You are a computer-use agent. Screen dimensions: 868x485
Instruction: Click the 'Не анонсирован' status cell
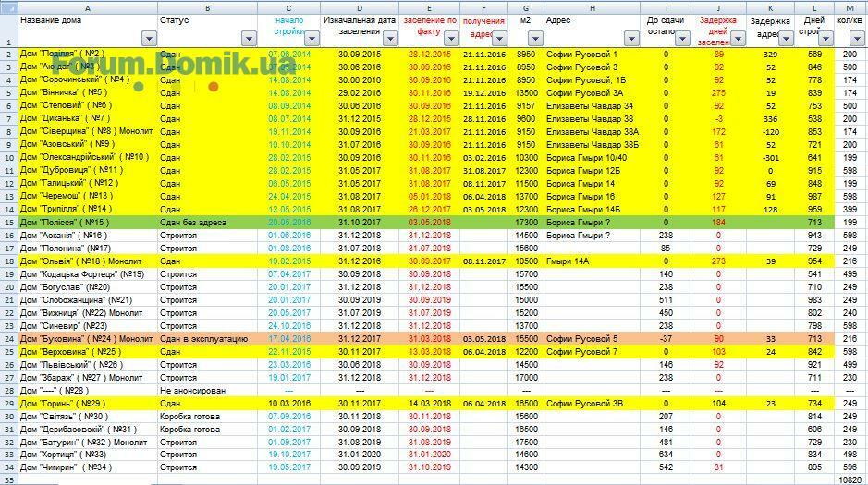[x=192, y=391]
